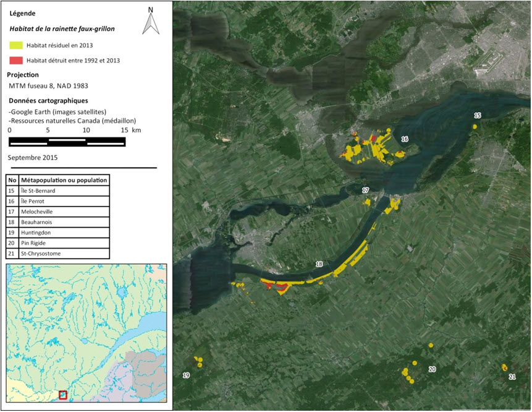Click the Septembre 2015 date text

click(32, 158)
